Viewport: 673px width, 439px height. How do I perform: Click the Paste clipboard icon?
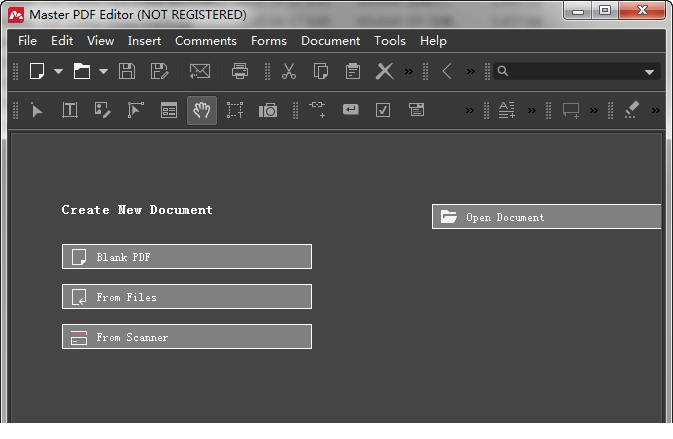pyautogui.click(x=353, y=71)
